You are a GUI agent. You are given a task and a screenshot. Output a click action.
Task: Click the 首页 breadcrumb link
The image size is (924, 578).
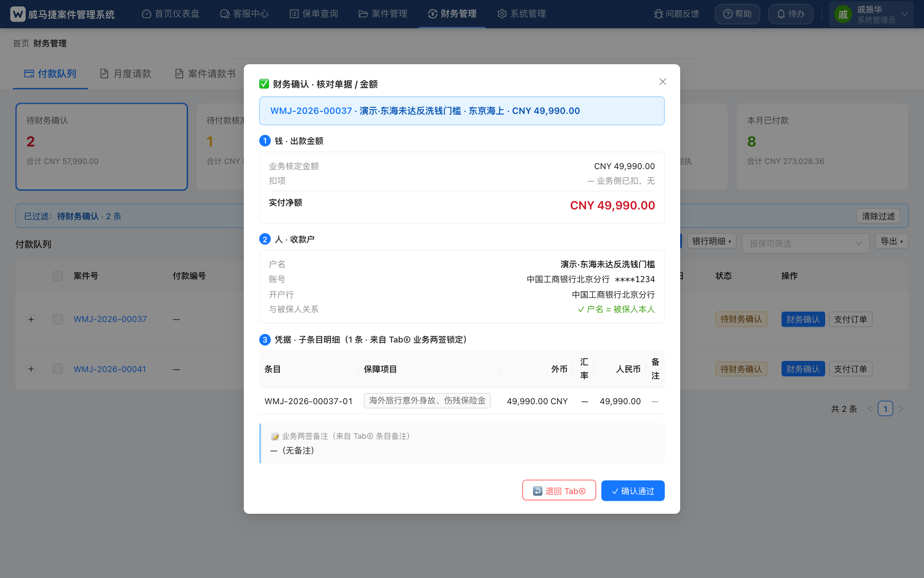(x=21, y=43)
